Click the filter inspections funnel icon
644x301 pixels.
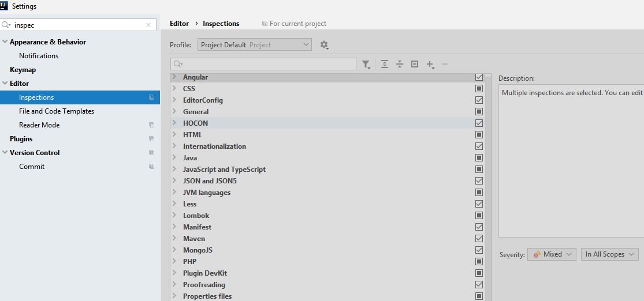(366, 65)
